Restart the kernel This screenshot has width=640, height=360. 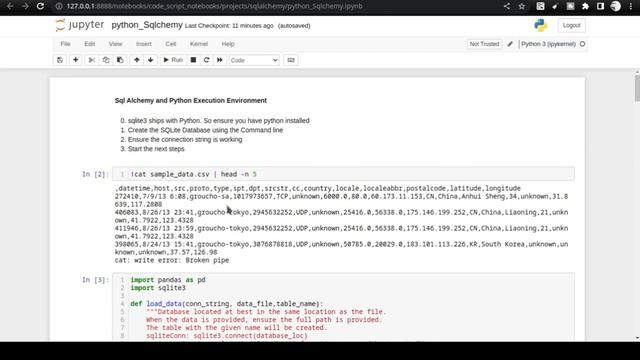click(207, 60)
